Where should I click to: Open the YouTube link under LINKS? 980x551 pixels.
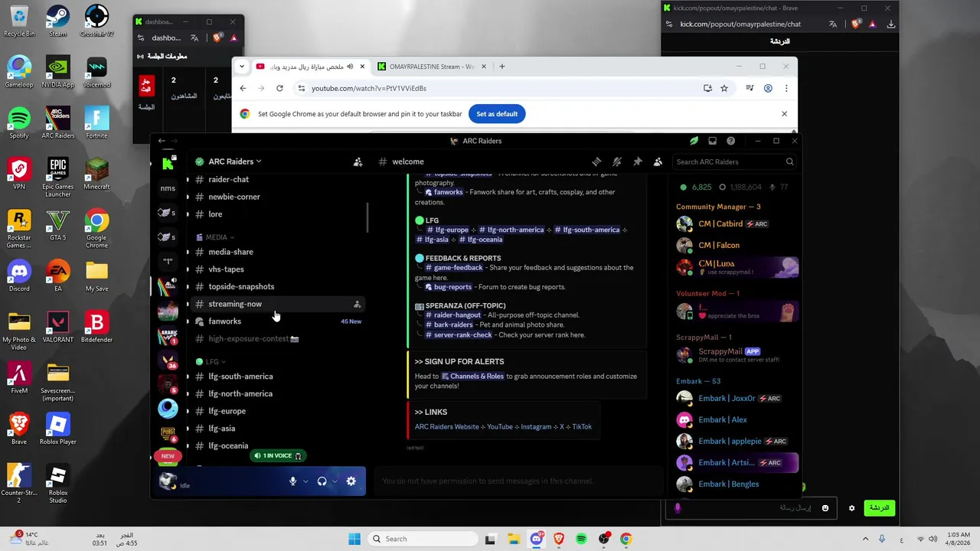[x=500, y=427]
